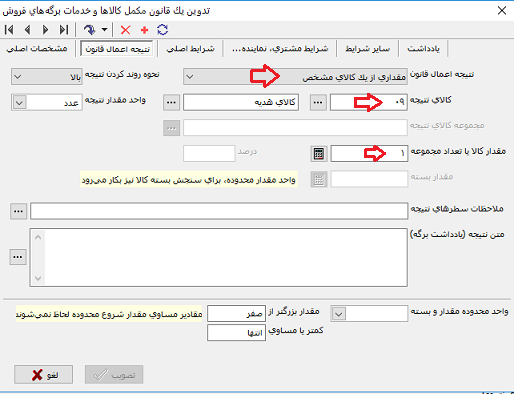
Task: Browse product code with ellipsis button
Action: [318, 102]
